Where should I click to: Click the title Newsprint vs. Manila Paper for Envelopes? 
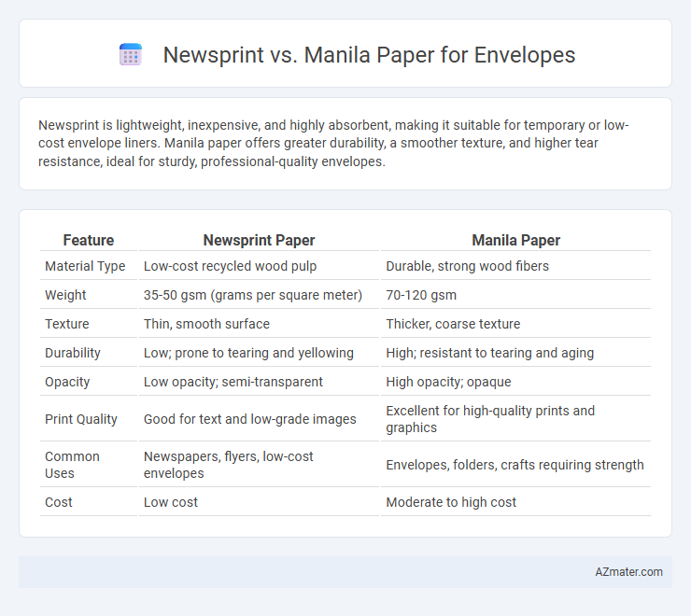click(369, 55)
